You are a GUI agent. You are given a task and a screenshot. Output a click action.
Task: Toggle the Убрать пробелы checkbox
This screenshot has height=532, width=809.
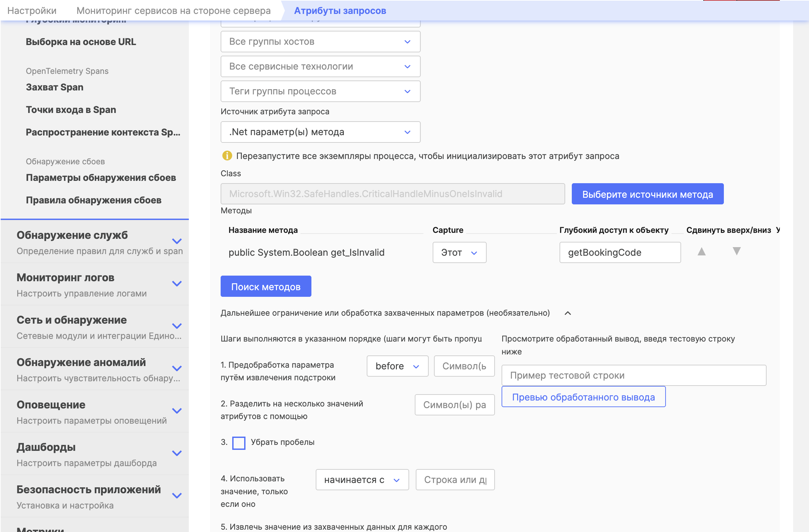coord(239,443)
